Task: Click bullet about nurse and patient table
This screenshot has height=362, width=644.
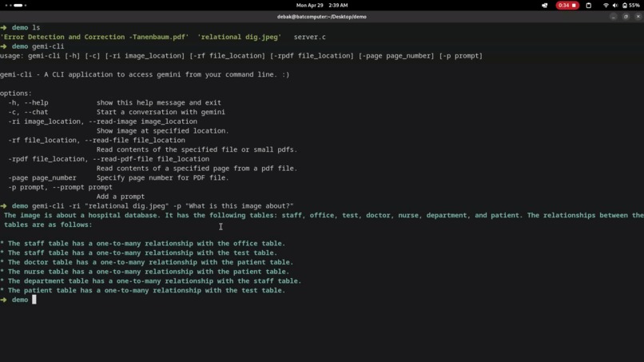Action: [x=145, y=272]
